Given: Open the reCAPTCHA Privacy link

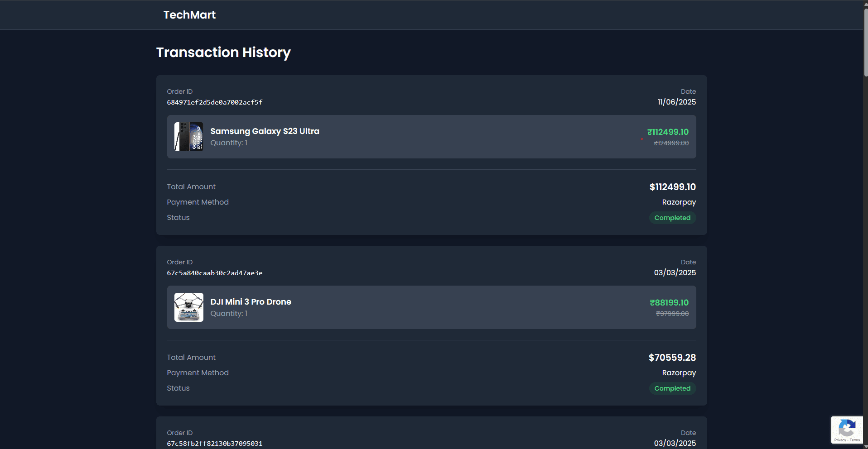Looking at the screenshot, I should (839, 440).
